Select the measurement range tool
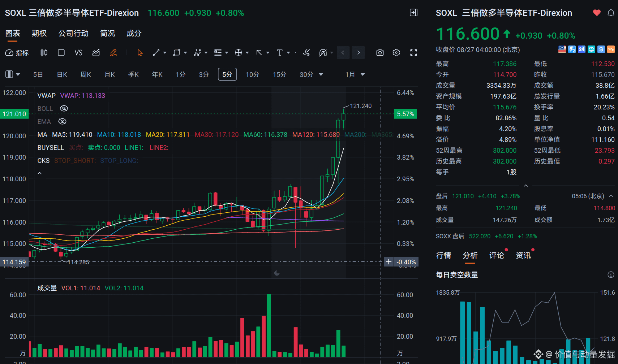618x364 pixels. [x=239, y=53]
